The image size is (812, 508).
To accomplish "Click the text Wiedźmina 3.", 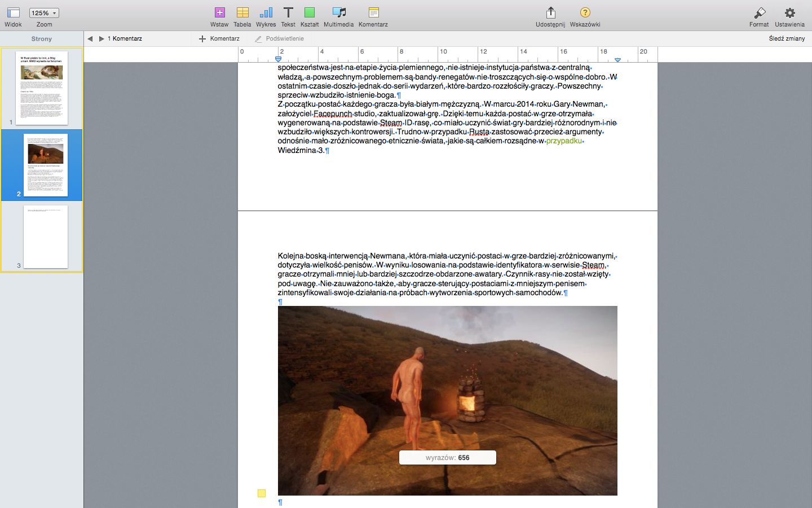I will tap(301, 150).
